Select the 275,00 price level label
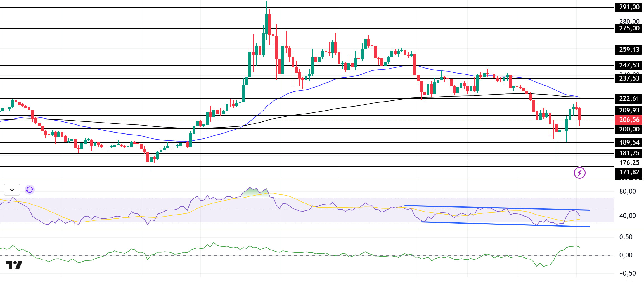 pos(629,28)
